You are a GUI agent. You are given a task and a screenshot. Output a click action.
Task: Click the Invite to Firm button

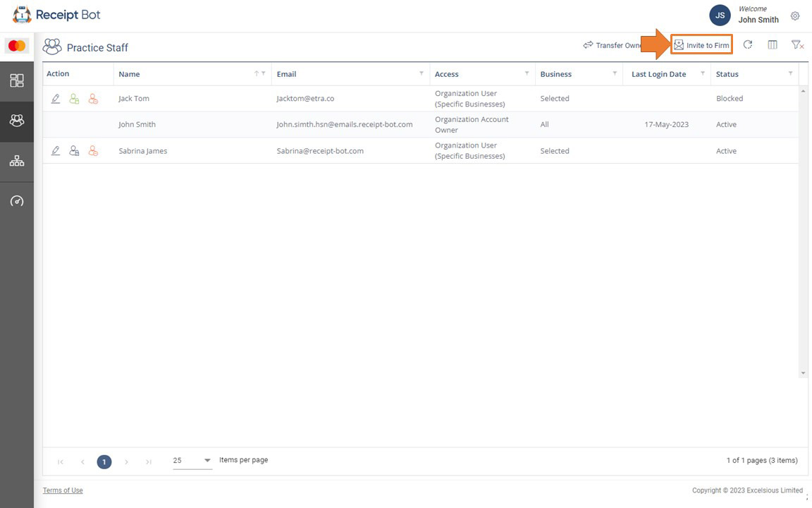pos(701,45)
